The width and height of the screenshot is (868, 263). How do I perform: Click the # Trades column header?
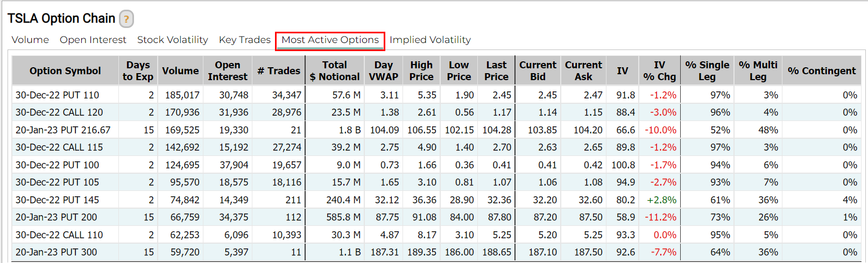(279, 71)
